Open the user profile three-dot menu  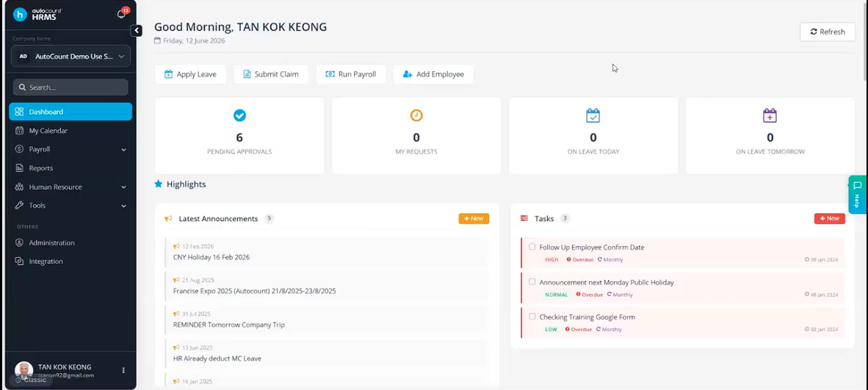[x=123, y=370]
